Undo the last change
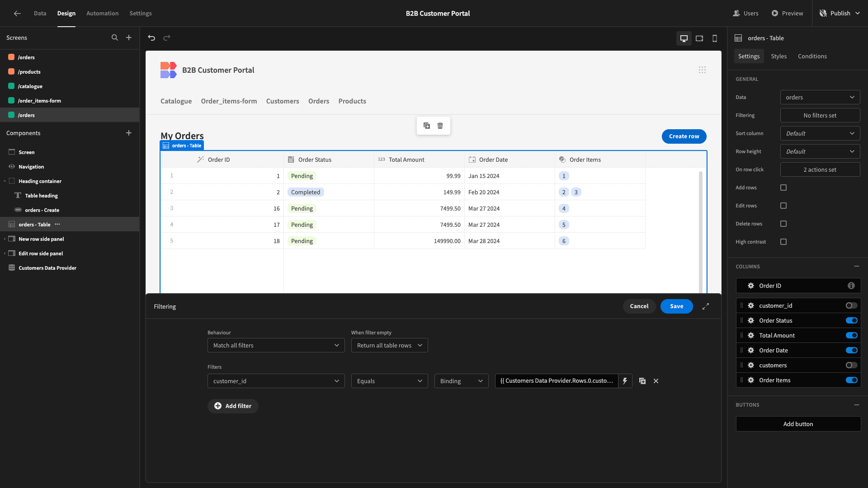This screenshot has width=868, height=488. 151,38
